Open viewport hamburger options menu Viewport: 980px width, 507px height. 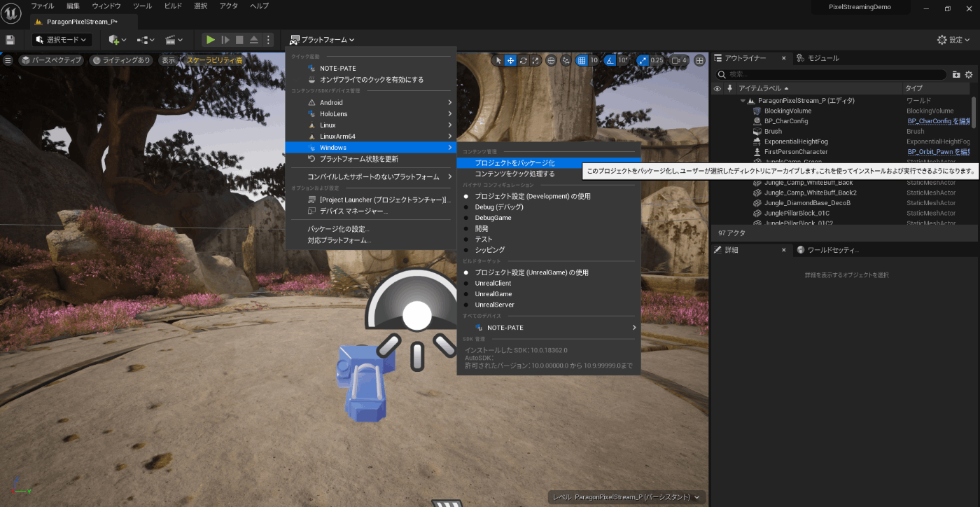point(8,60)
